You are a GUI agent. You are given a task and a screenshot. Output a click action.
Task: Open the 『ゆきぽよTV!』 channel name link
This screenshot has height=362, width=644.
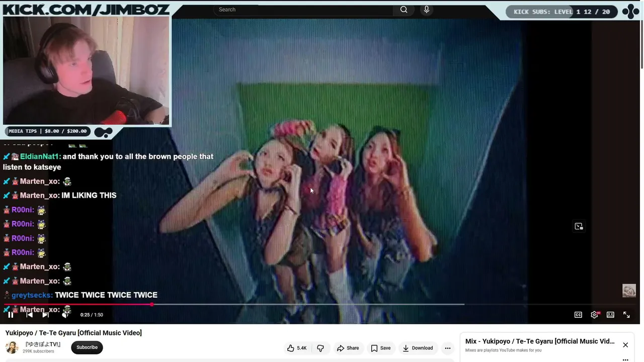[x=43, y=344]
